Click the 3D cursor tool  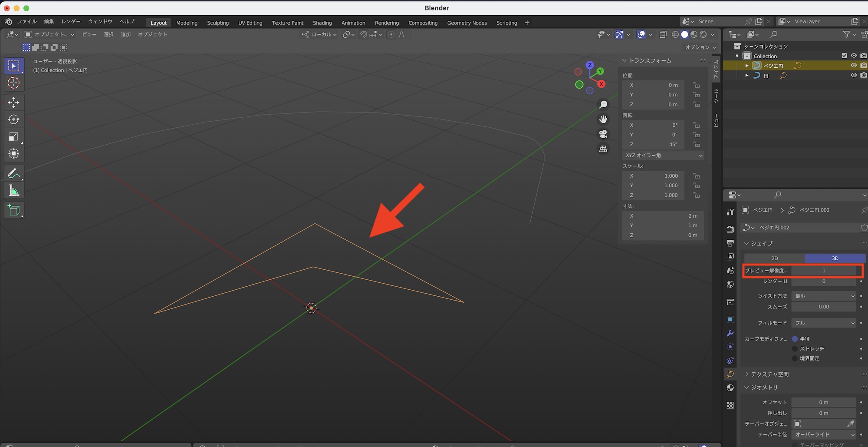pos(13,83)
